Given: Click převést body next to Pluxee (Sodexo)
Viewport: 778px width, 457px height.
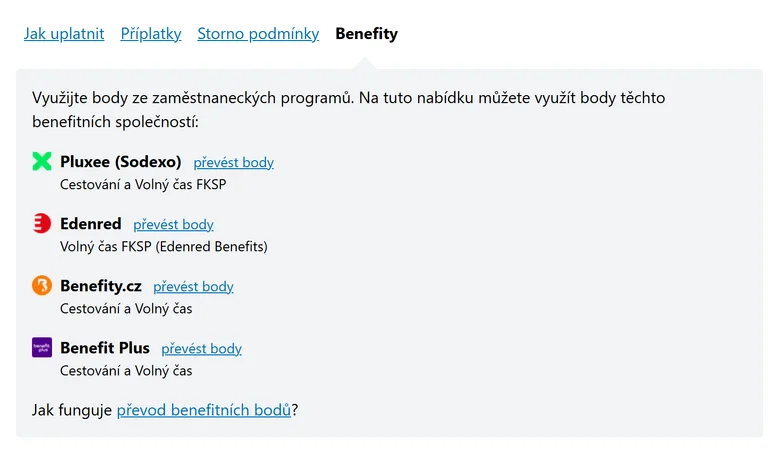Looking at the screenshot, I should 233,162.
